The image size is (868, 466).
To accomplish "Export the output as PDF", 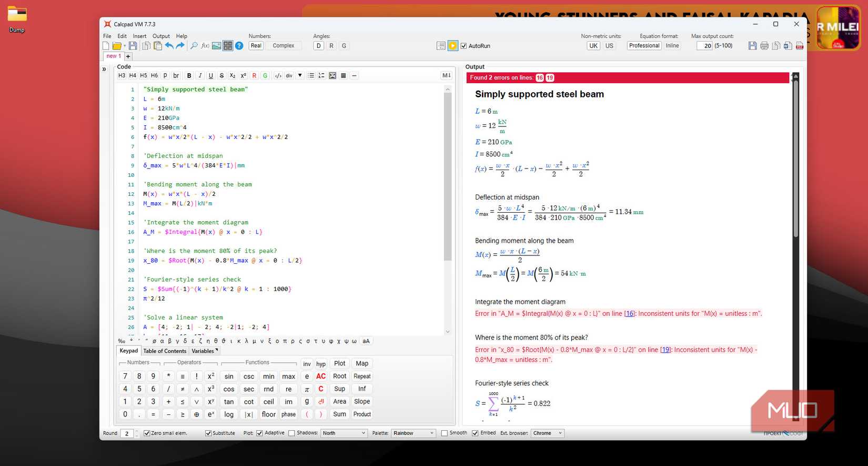I will tap(800, 46).
